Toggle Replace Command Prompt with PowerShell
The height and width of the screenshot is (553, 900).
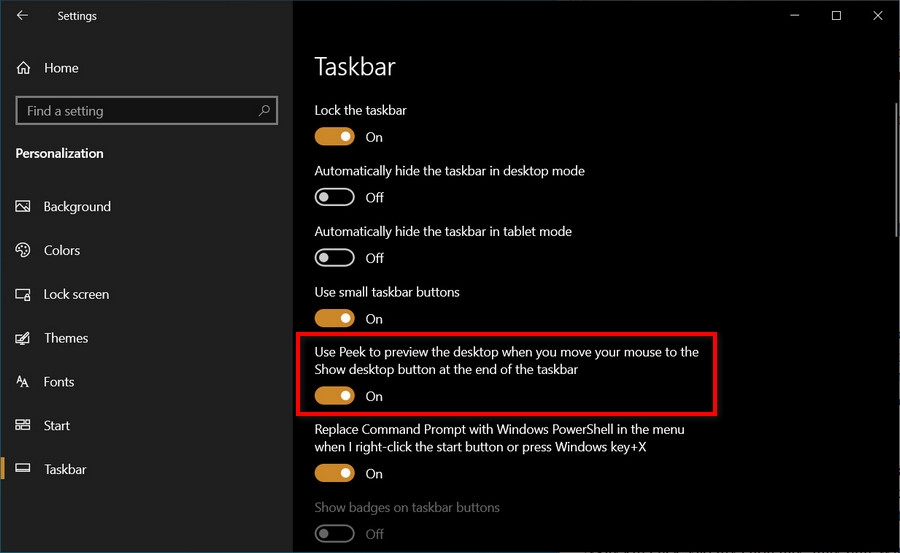click(x=335, y=473)
